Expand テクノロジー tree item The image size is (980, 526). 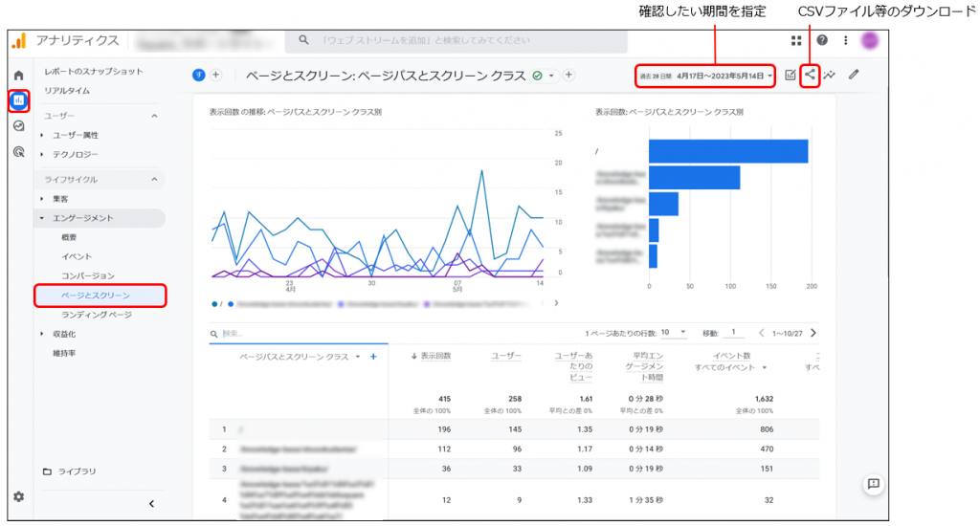point(42,154)
